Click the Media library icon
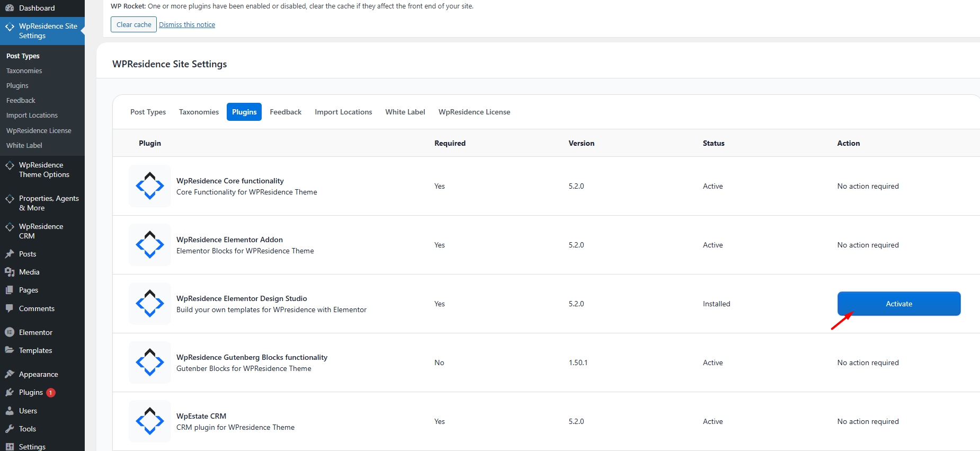This screenshot has height=451, width=980. 10,272
